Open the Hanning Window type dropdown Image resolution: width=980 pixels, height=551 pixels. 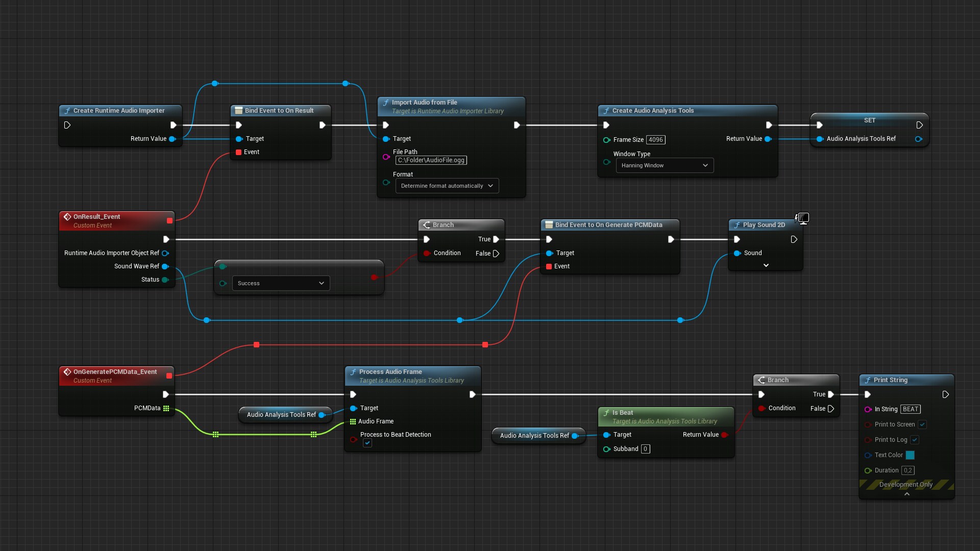(664, 165)
